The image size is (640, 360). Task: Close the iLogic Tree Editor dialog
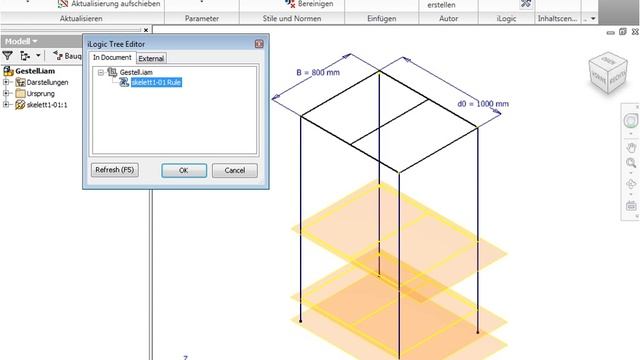(x=259, y=44)
